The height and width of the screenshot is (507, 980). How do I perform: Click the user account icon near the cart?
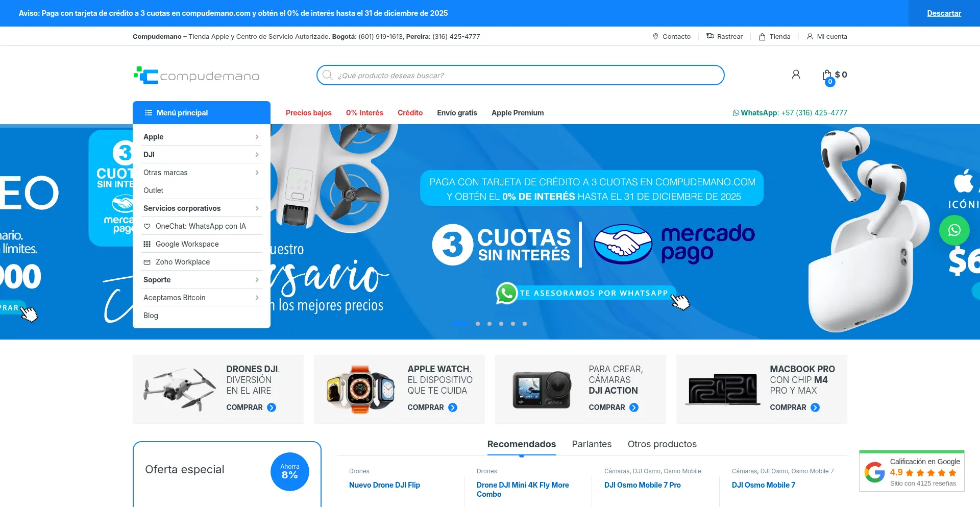click(x=796, y=75)
